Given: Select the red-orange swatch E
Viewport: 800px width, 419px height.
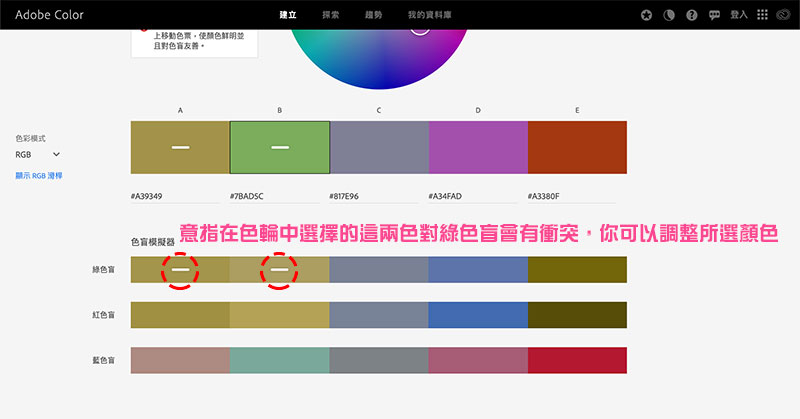Looking at the screenshot, I should [577, 148].
